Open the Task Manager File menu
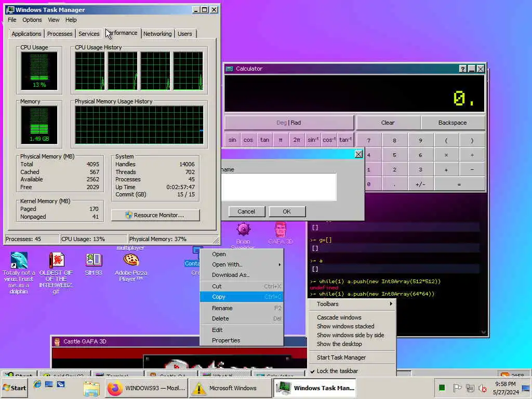 12,20
